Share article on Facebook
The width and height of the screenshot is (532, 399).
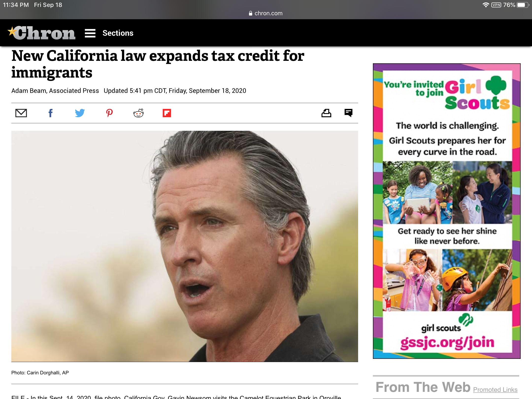[50, 113]
